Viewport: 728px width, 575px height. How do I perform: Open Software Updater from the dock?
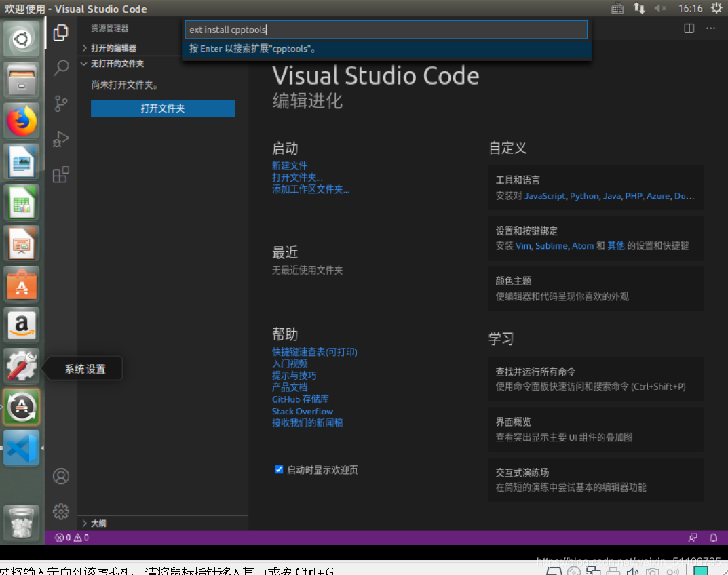[21, 407]
